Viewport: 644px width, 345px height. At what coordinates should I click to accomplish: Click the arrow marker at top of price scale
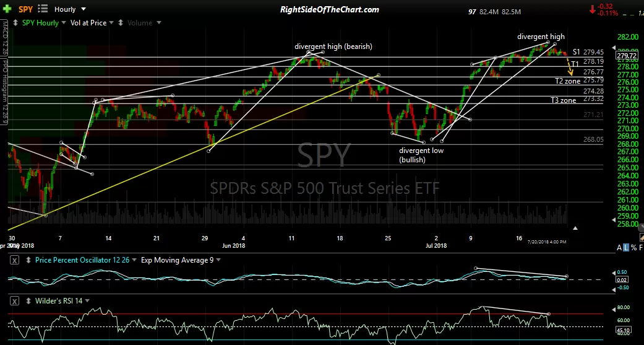(614, 48)
